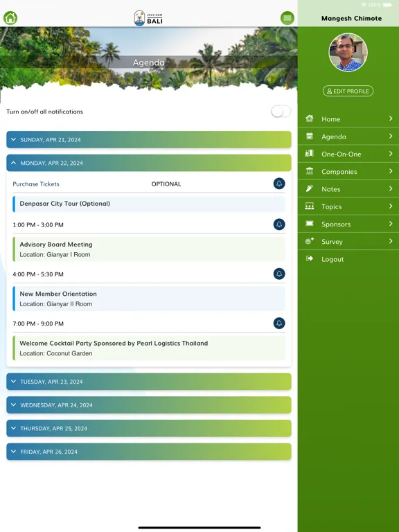Open One-On-One from side menu
Screen dimensions: 399x532
tap(348, 154)
